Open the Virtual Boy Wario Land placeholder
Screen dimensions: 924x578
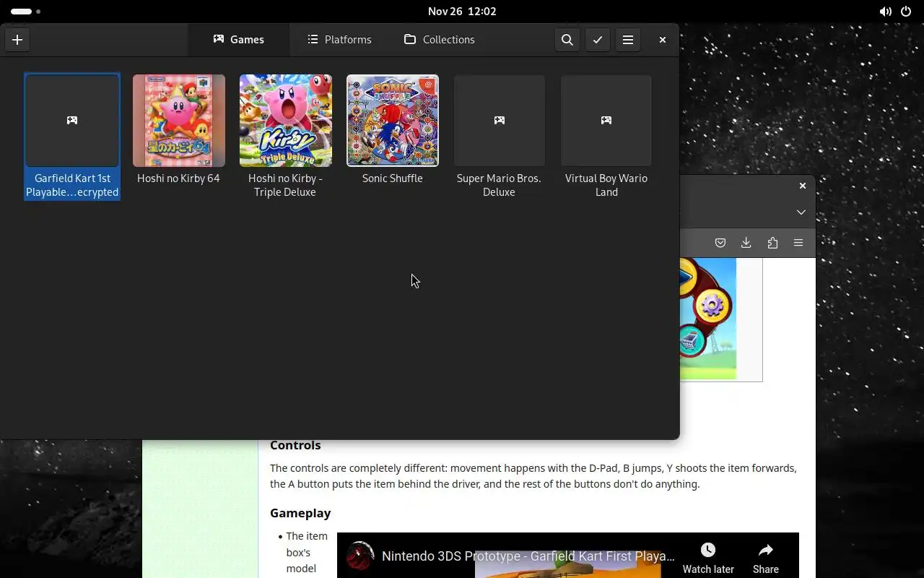point(606,121)
